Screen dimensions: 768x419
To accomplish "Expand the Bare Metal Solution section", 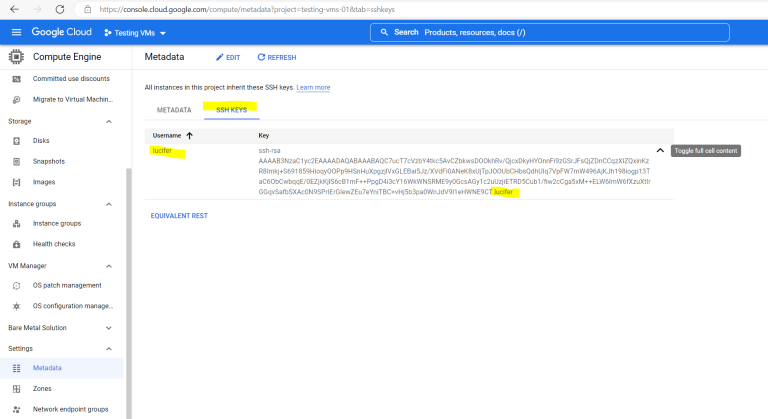I will (109, 328).
